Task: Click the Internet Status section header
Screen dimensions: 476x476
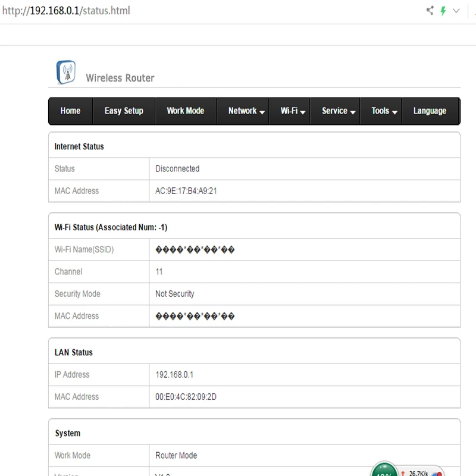Action: point(79,146)
